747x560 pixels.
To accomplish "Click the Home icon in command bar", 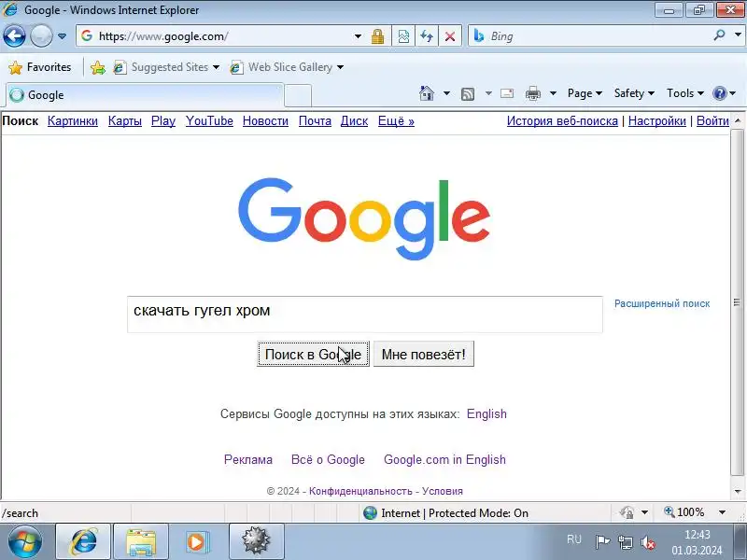I will 427,93.
